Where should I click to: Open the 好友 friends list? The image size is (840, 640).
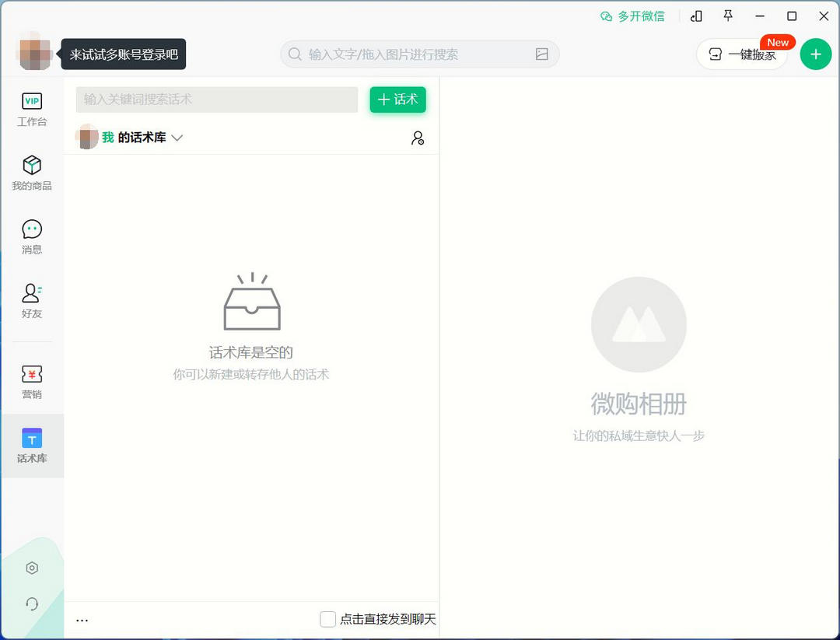(x=32, y=300)
